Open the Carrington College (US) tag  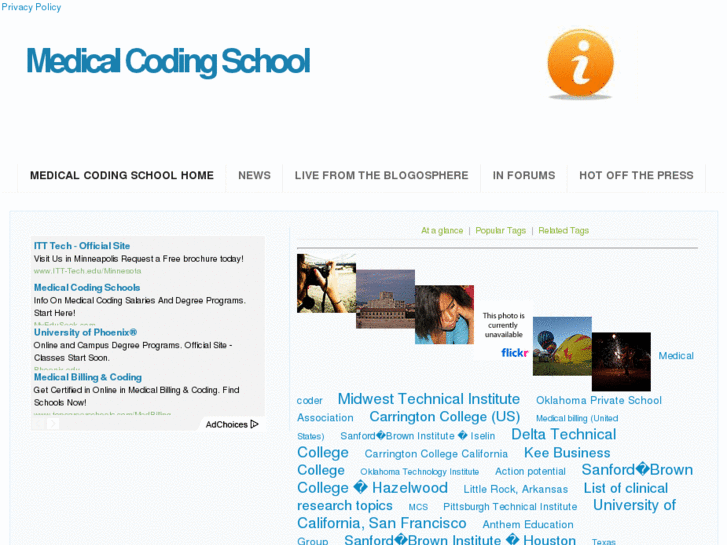coord(444,417)
